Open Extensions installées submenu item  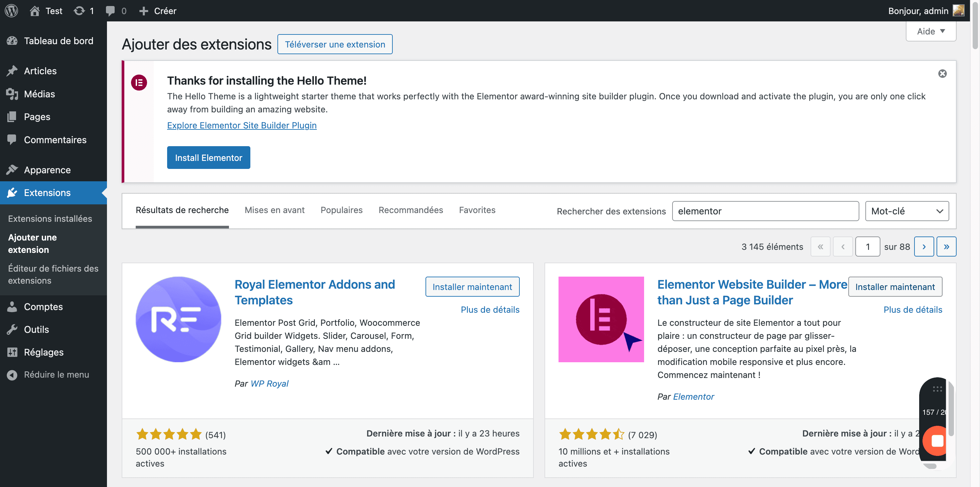[x=50, y=218]
